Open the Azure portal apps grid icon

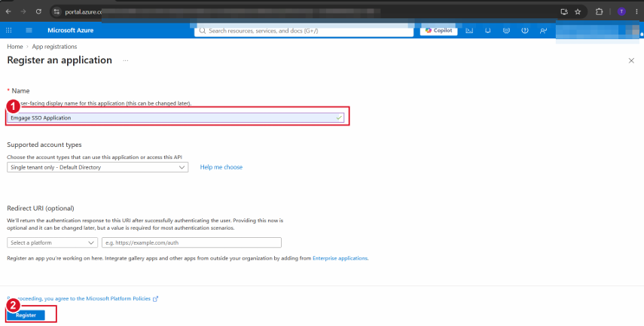click(x=8, y=30)
